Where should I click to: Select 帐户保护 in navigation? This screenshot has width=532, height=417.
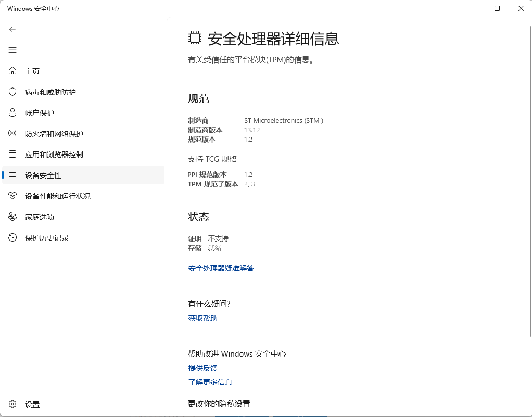pyautogui.click(x=83, y=112)
